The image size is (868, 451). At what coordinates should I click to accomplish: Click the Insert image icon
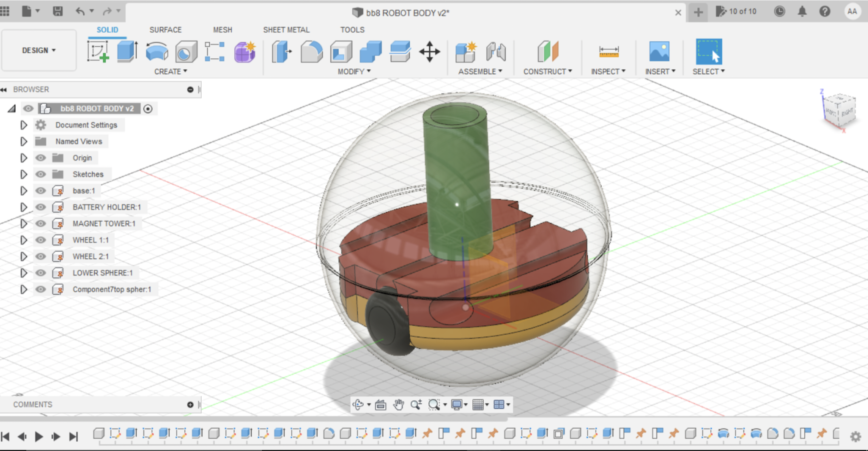[x=659, y=52]
